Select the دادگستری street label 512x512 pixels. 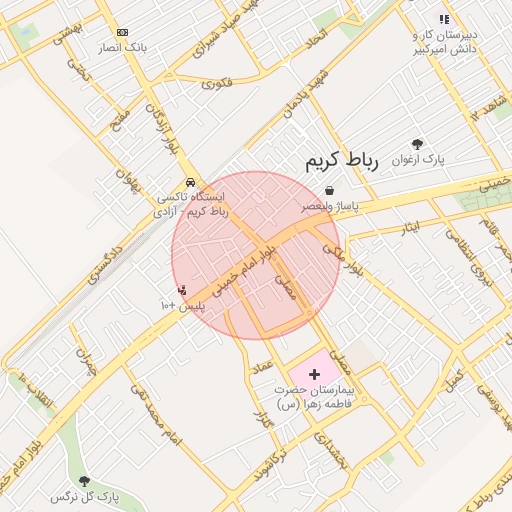pyautogui.click(x=105, y=265)
